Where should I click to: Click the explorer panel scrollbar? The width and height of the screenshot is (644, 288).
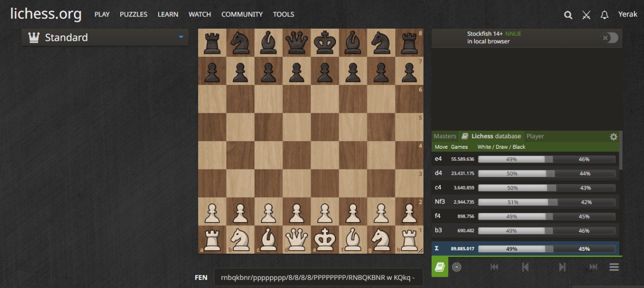tap(621, 151)
